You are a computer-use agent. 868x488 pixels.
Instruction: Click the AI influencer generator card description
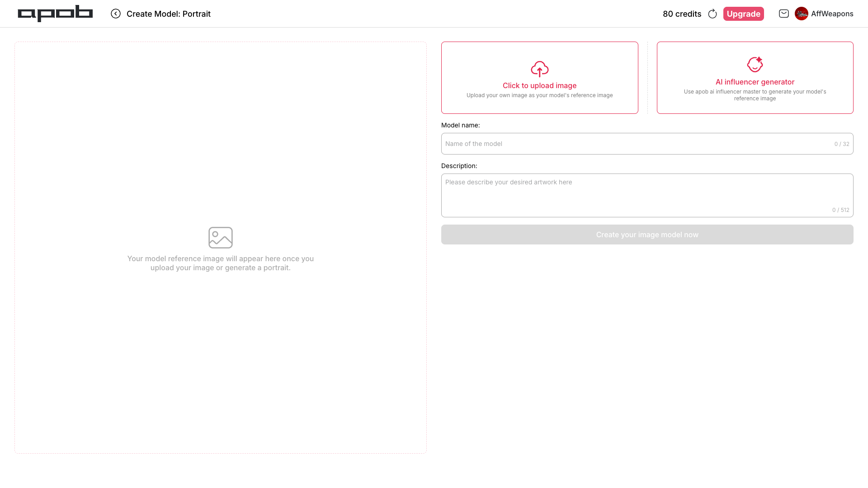pyautogui.click(x=755, y=95)
